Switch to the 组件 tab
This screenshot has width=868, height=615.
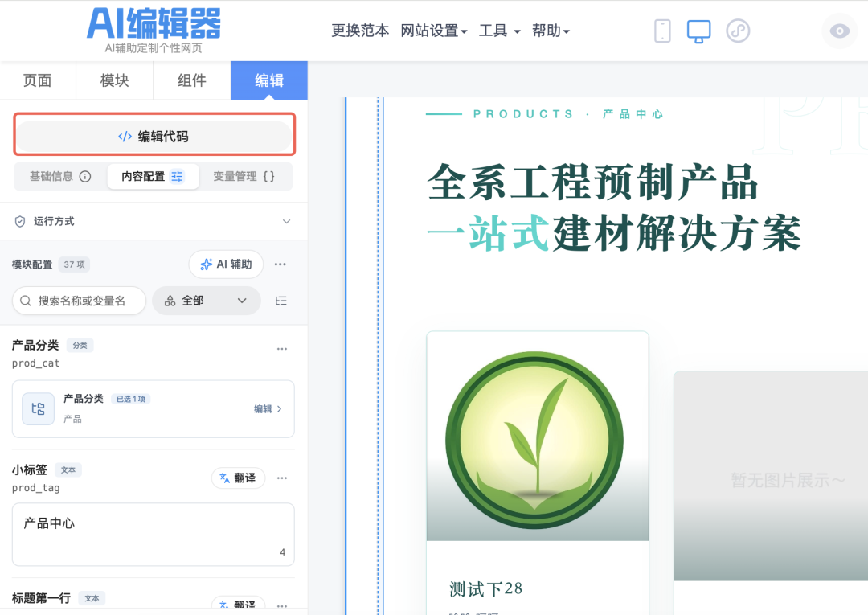(191, 80)
